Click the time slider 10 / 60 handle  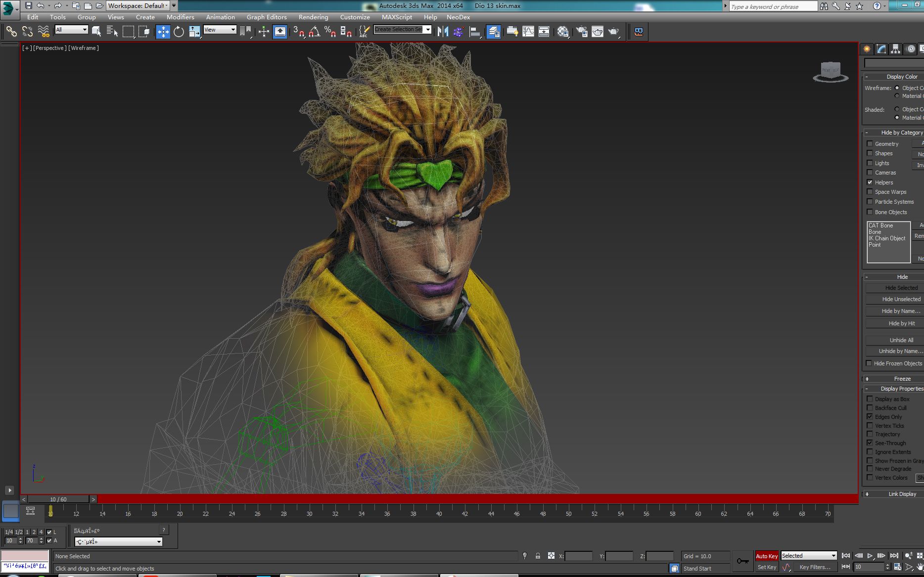coord(58,499)
